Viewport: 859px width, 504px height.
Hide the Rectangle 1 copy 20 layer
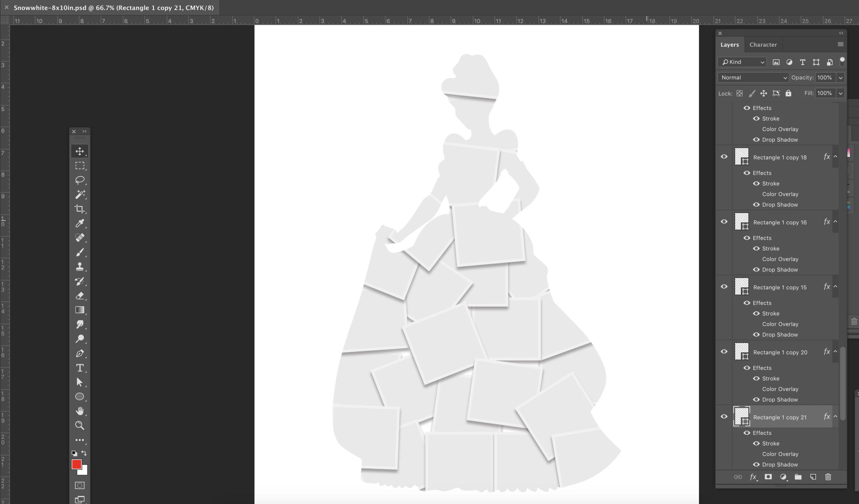click(x=724, y=351)
